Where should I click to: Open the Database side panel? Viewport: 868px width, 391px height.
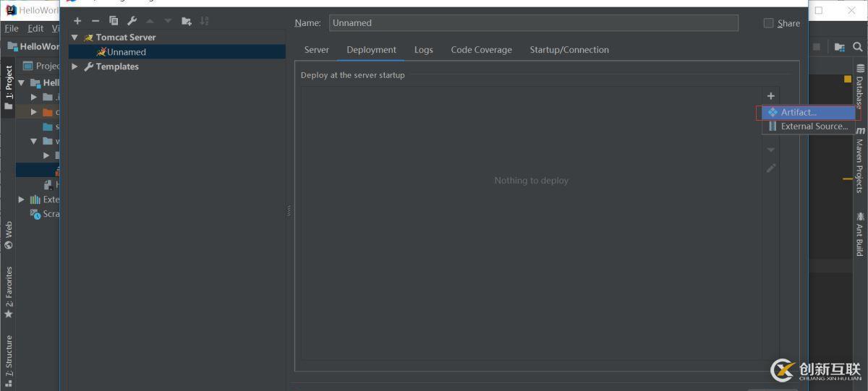click(860, 86)
